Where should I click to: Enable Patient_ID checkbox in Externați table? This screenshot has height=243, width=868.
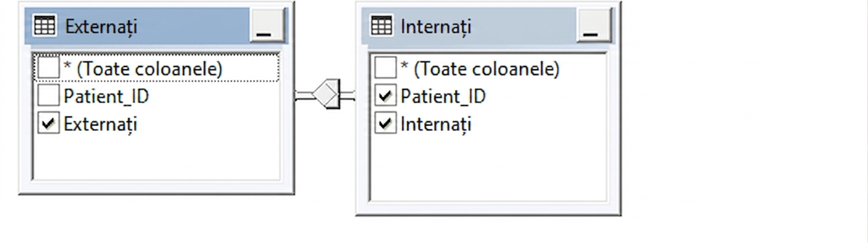coord(48,96)
